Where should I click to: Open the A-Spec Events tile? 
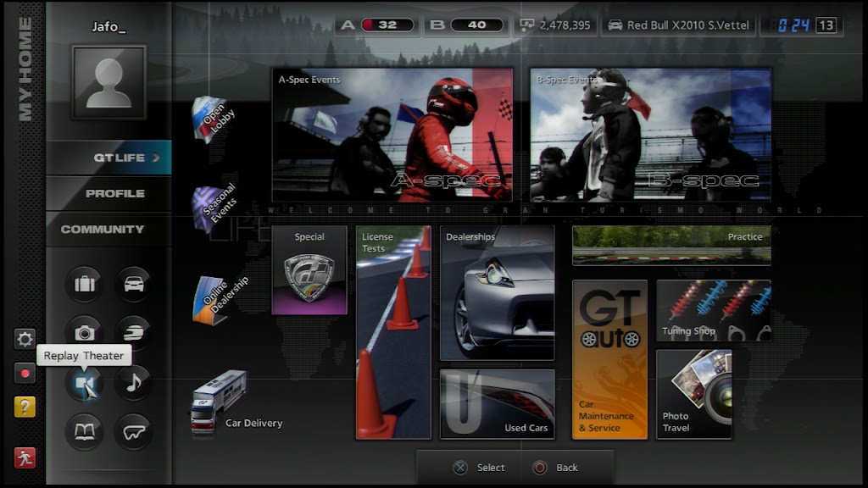point(392,135)
